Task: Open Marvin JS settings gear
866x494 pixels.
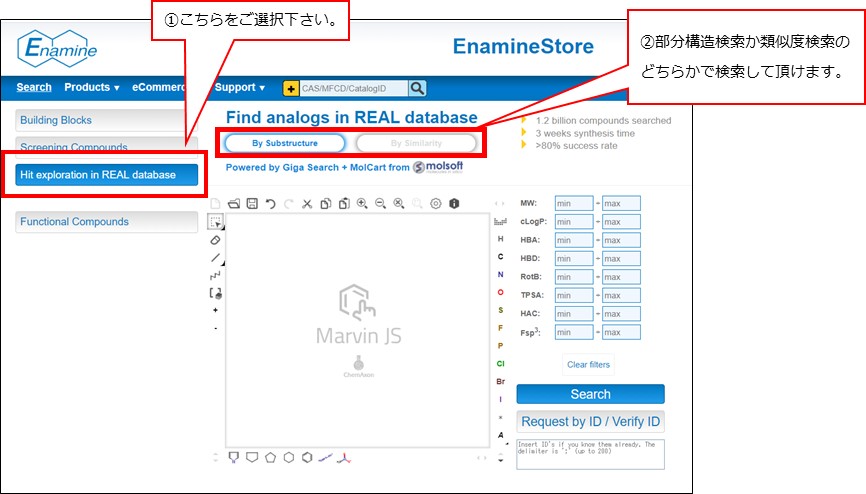Action: (x=436, y=203)
